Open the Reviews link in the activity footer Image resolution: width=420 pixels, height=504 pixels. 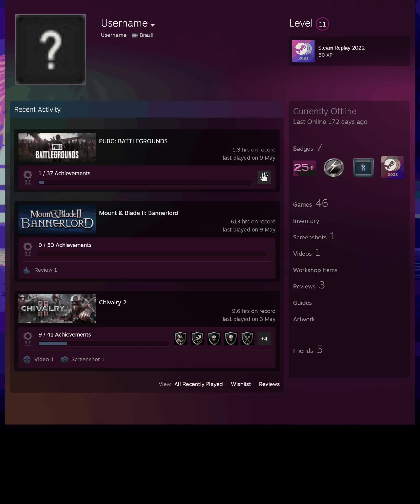point(269,384)
